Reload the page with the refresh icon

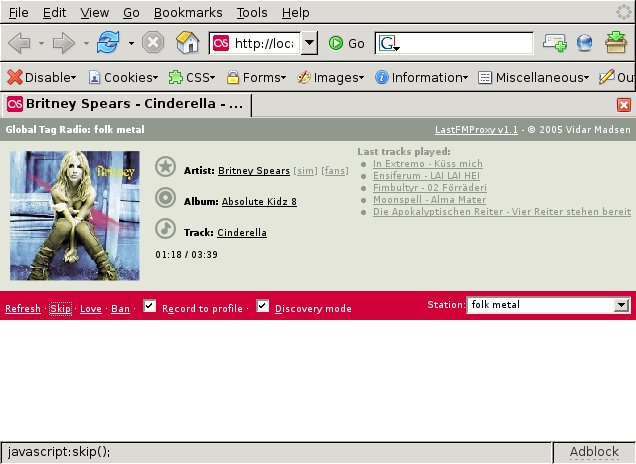(108, 43)
